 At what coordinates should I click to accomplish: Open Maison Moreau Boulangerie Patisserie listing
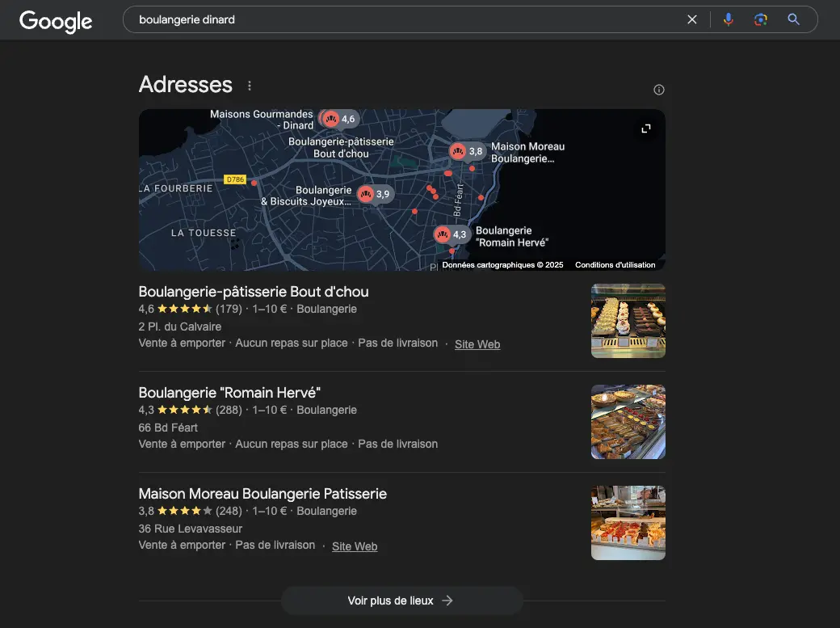262,493
